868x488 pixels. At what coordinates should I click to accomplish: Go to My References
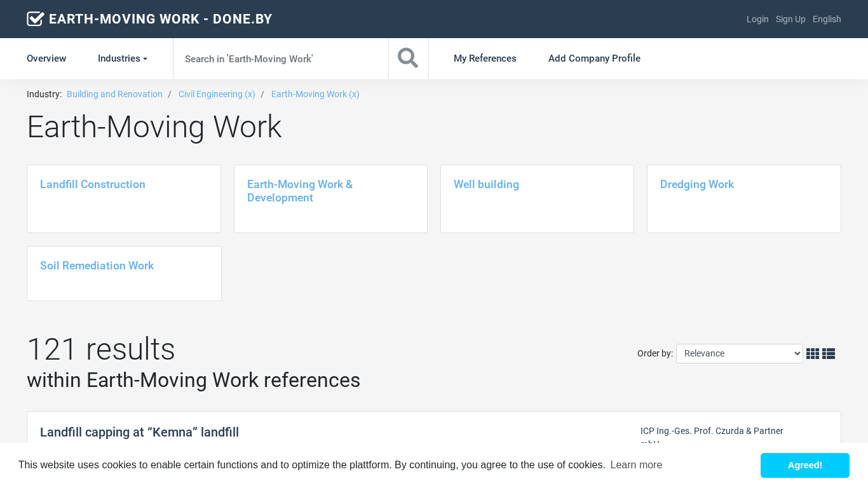(x=485, y=58)
